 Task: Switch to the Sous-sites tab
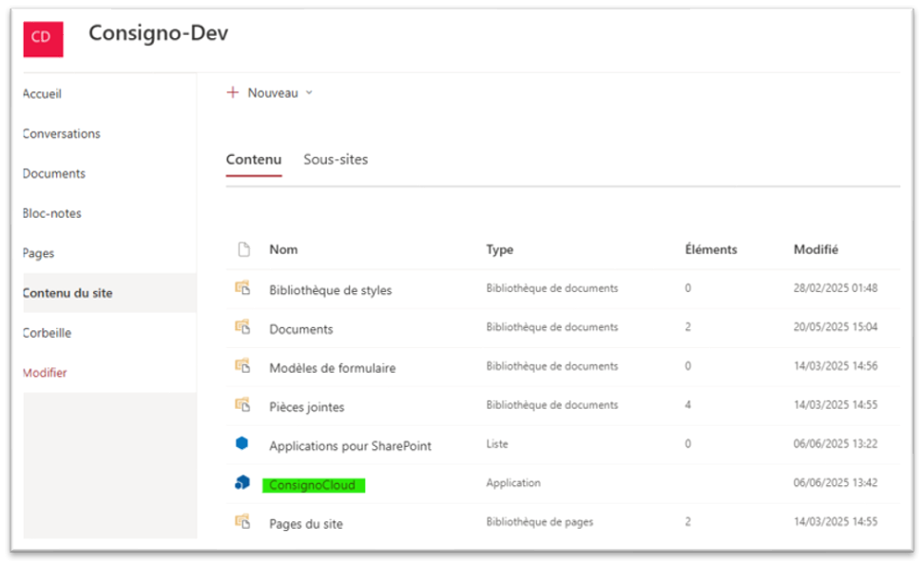click(x=336, y=159)
